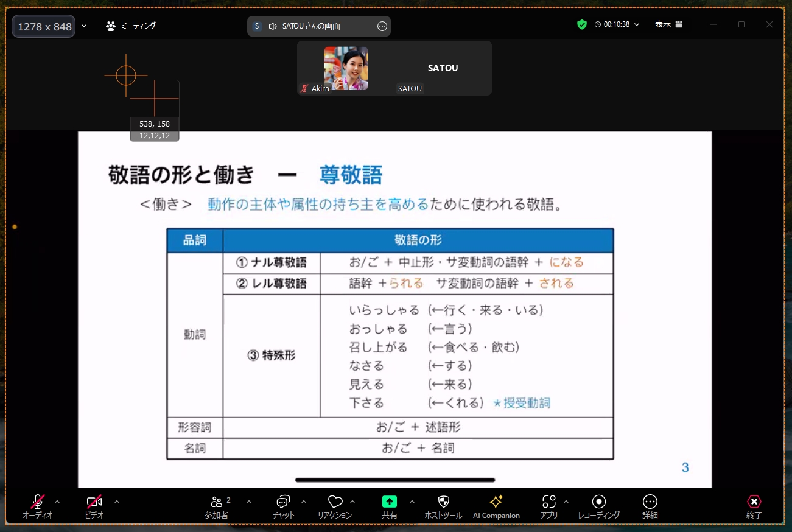Open リアクション reactions picker
792x532 pixels.
coord(335,502)
